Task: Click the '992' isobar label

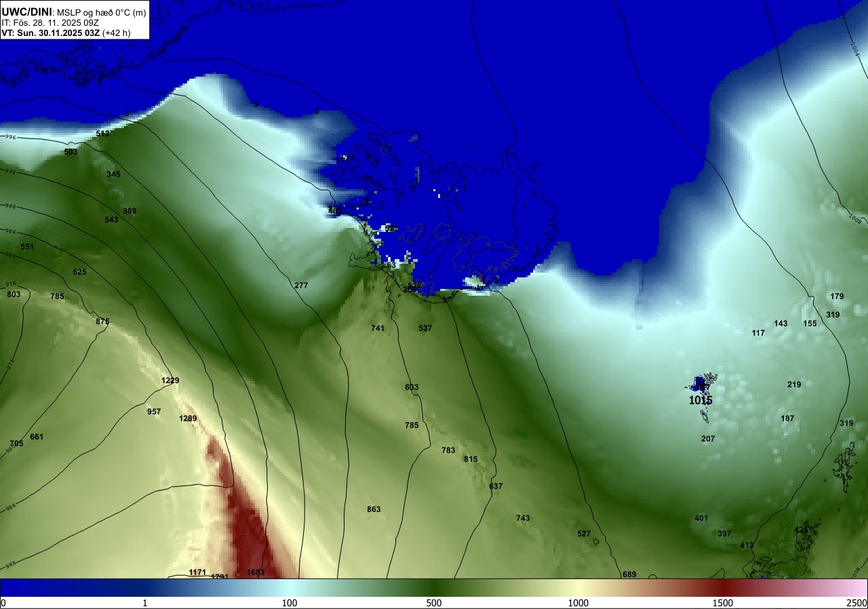Action: pyautogui.click(x=9, y=172)
